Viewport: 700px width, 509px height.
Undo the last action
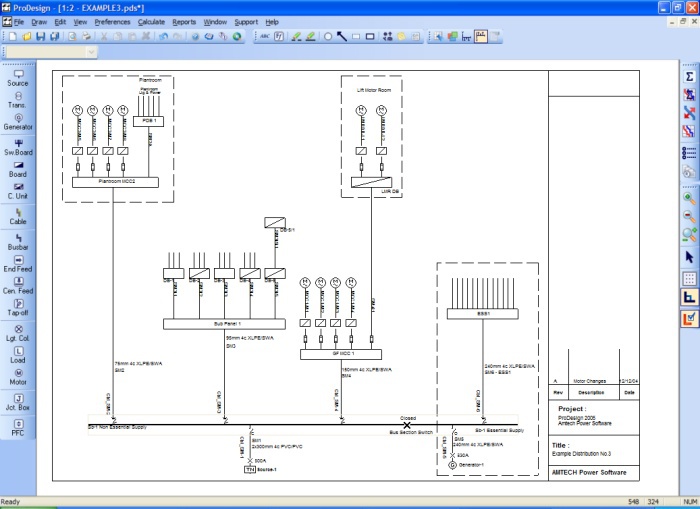[x=163, y=37]
